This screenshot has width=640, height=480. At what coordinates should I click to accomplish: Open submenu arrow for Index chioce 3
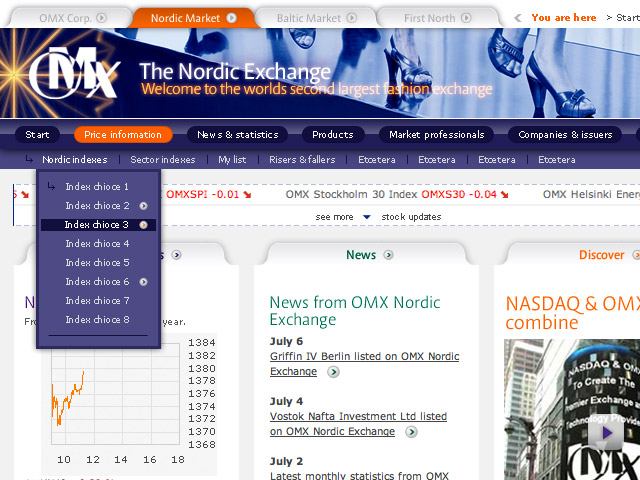click(x=143, y=225)
